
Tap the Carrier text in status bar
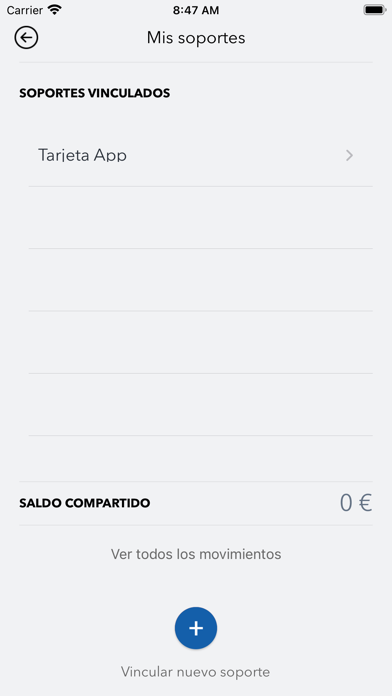pyautogui.click(x=24, y=10)
